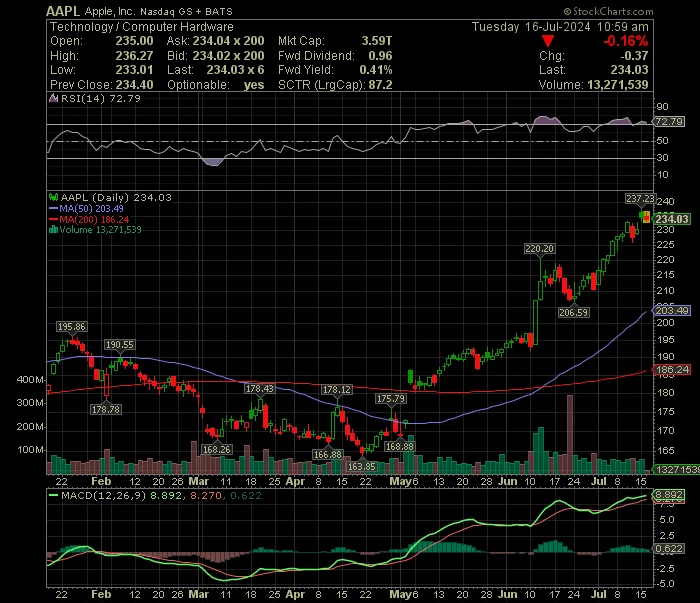The height and width of the screenshot is (603, 700).
Task: Click the 186.24 MA(200) axis tag
Action: click(x=671, y=370)
